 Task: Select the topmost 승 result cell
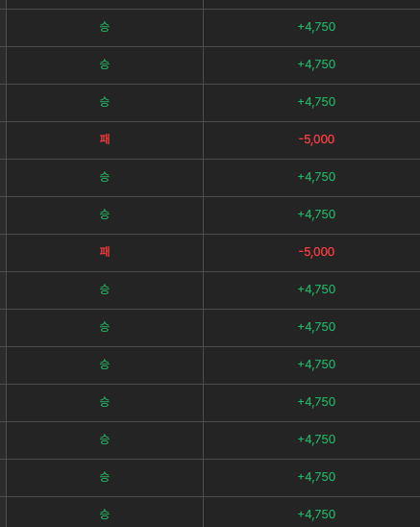click(105, 27)
